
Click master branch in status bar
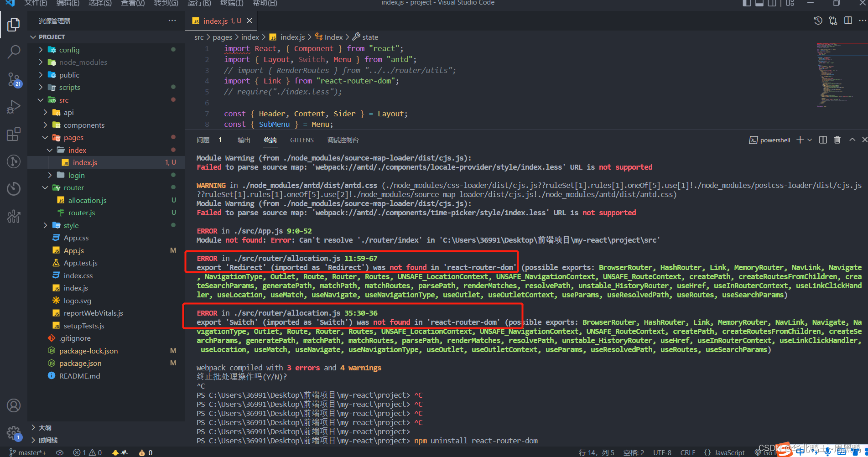(28, 452)
